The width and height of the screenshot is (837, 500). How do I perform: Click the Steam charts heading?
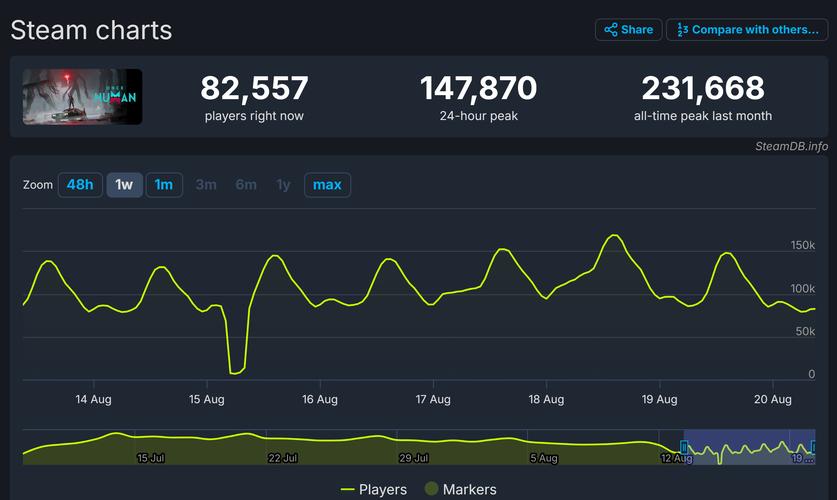point(91,30)
